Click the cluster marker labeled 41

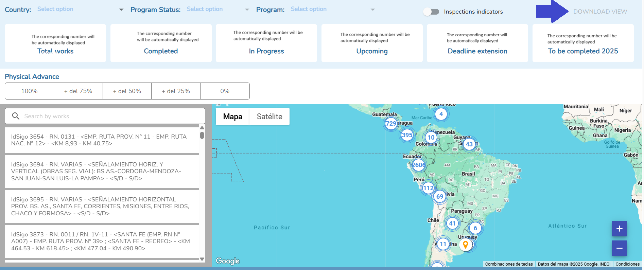[452, 223]
